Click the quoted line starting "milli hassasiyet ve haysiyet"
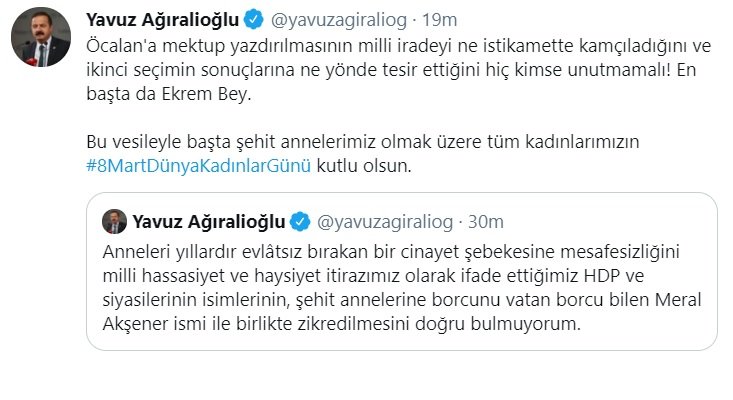733x400 pixels. (374, 276)
